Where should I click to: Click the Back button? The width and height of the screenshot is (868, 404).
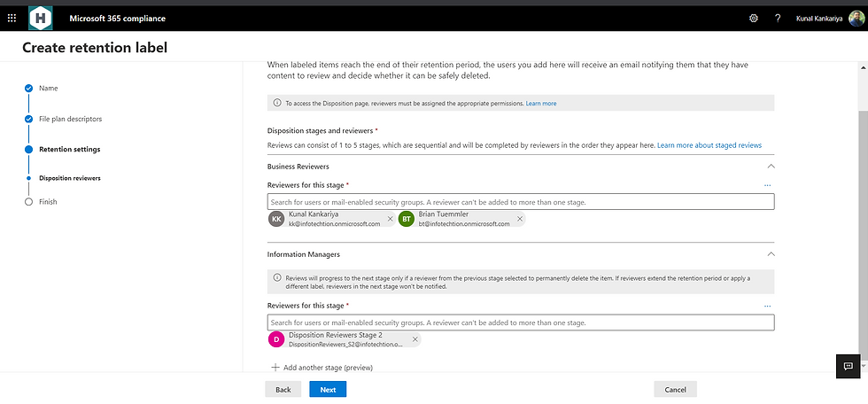(x=283, y=390)
